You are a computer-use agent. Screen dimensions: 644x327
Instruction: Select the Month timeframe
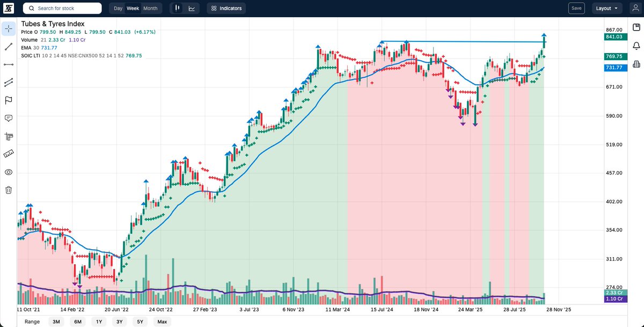[x=150, y=8]
